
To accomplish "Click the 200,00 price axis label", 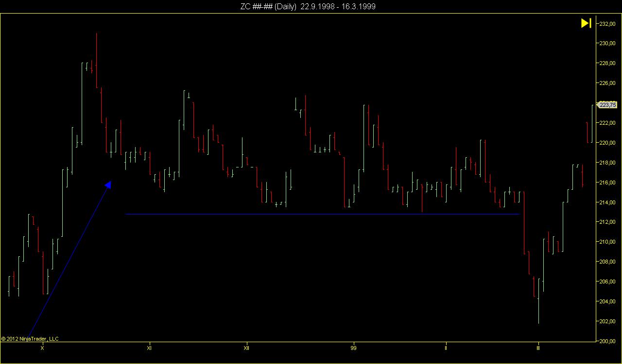I will [x=608, y=342].
